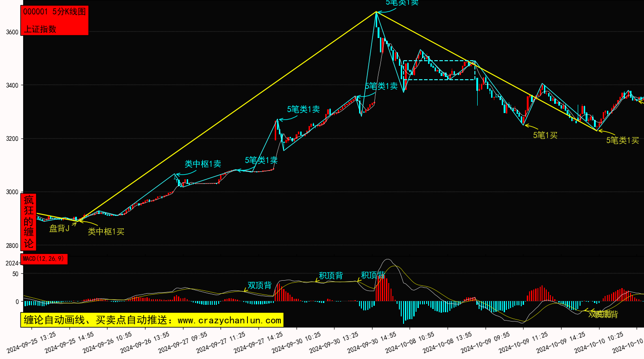Viewport: 644px width, 359px height.
Task: Open the www.crazychanlun.com yellow banner link
Action: tap(152, 320)
